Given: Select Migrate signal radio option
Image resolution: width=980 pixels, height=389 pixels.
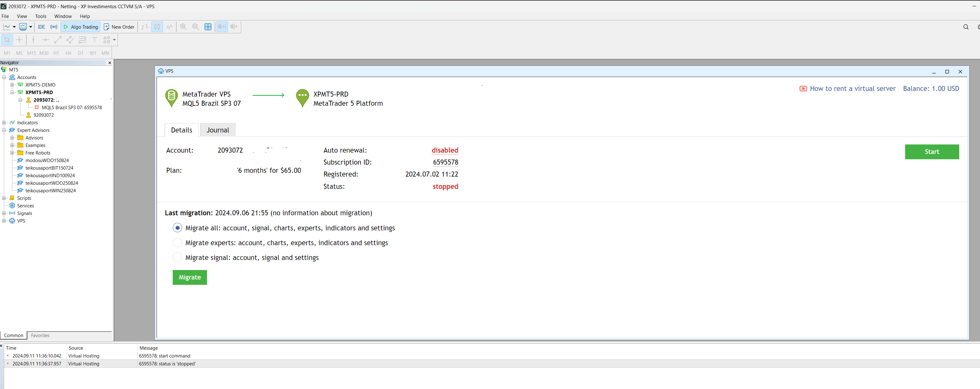Looking at the screenshot, I should pos(177,257).
